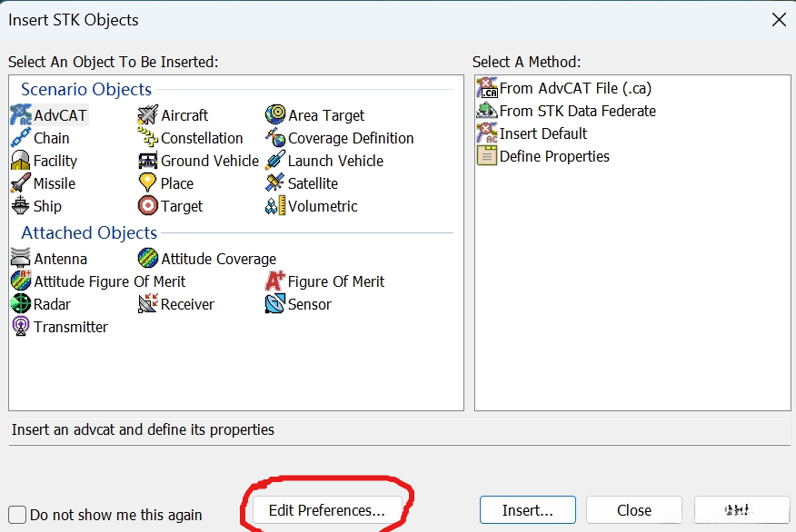Choose 'From AdvCAT File (.ca)' method
Screen dimensions: 796x532
click(x=575, y=88)
